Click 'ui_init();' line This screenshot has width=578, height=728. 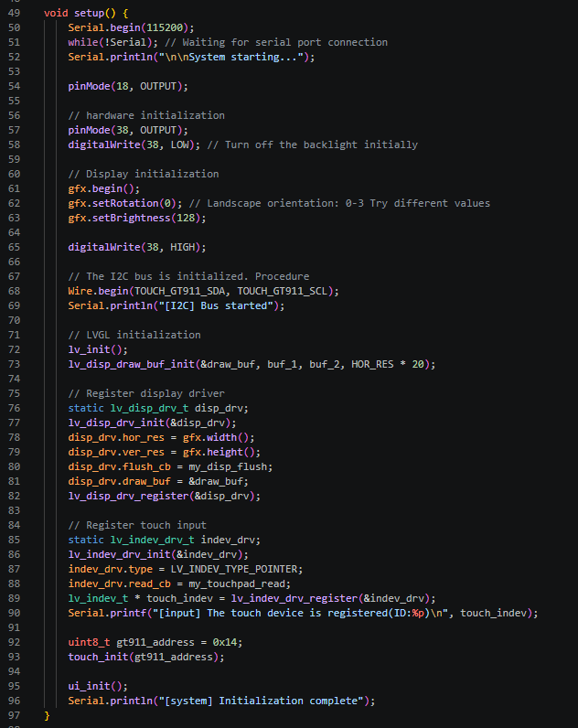coord(98,686)
